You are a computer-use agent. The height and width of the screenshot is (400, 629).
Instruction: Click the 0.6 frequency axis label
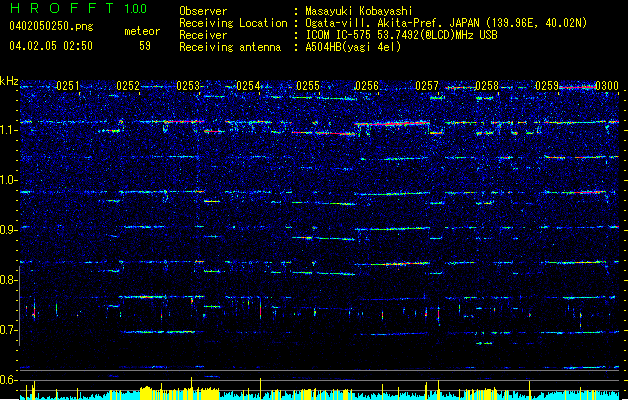coord(8,380)
